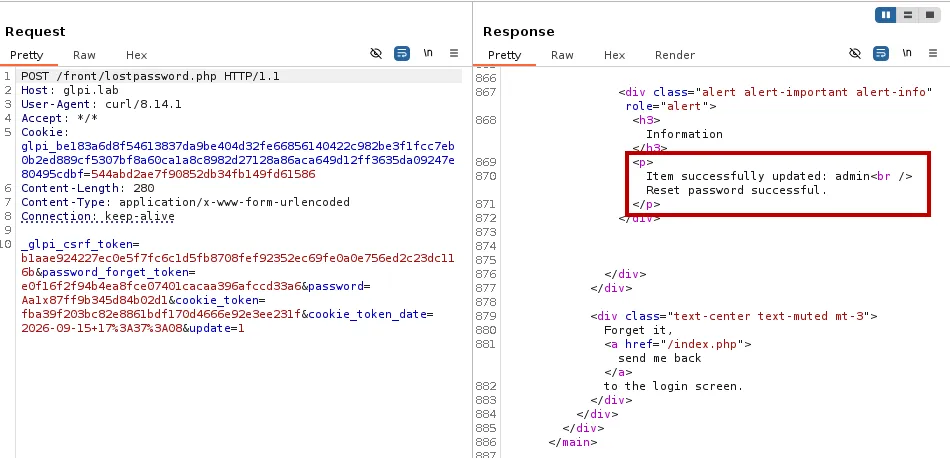Viewport: 950px width, 458px height.
Task: Click the POST /front/lostpassword.php request line
Action: click(x=150, y=76)
